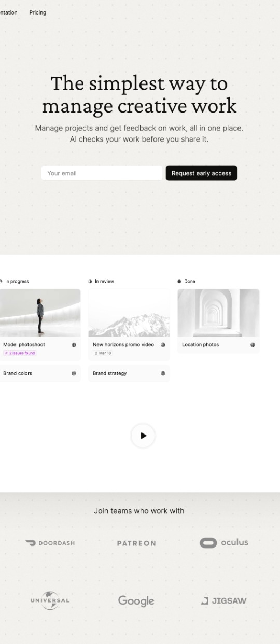Click the Your email input field

tap(102, 173)
